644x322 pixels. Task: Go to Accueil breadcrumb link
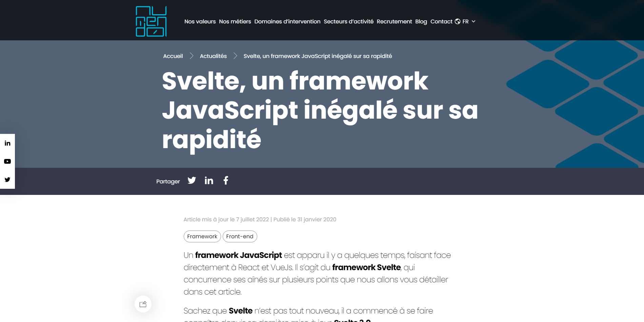(173, 56)
